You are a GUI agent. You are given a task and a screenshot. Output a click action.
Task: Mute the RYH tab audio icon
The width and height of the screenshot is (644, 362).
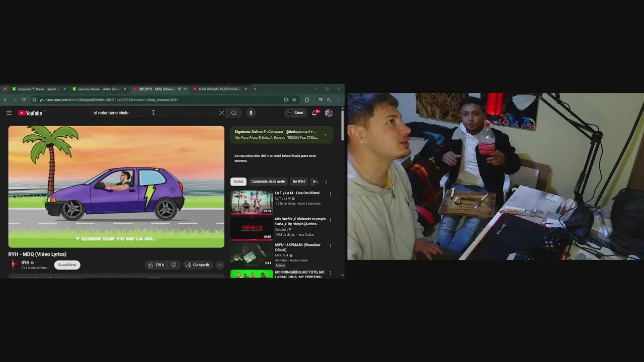[x=179, y=89]
